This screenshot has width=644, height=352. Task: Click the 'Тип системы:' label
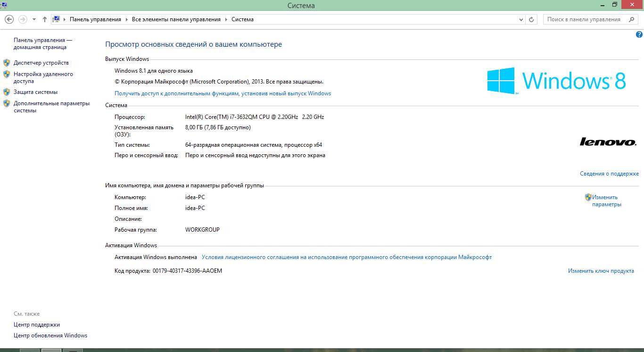(132, 145)
